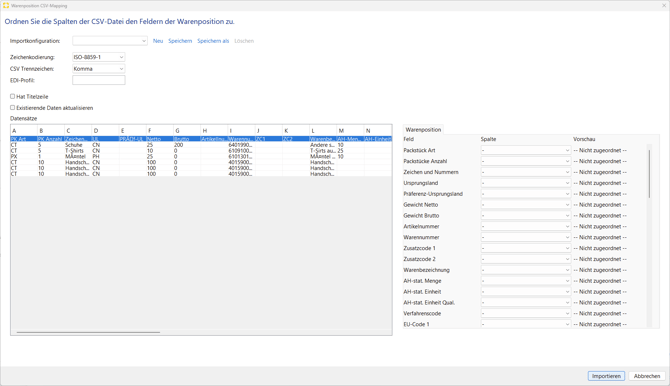This screenshot has width=670, height=386.
Task: Click column header B in Datensätze table
Action: tap(51, 130)
